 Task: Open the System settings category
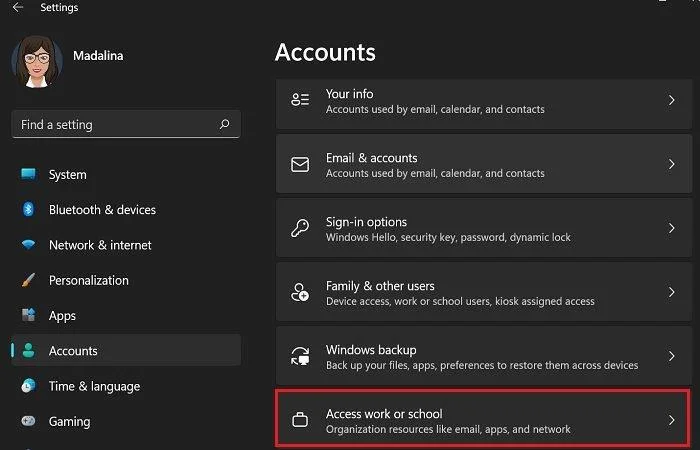click(126, 175)
